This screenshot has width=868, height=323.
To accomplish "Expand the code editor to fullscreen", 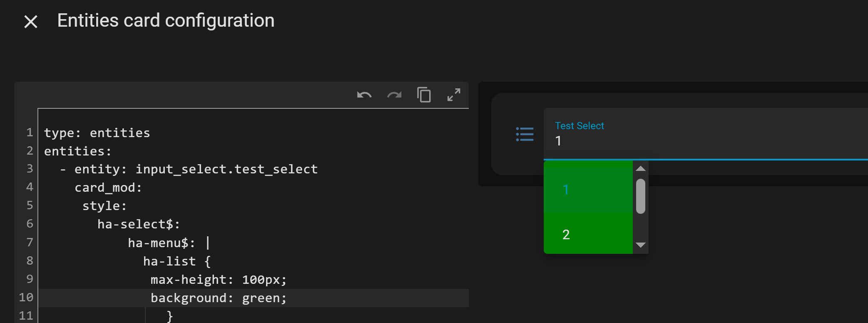I will (x=454, y=95).
